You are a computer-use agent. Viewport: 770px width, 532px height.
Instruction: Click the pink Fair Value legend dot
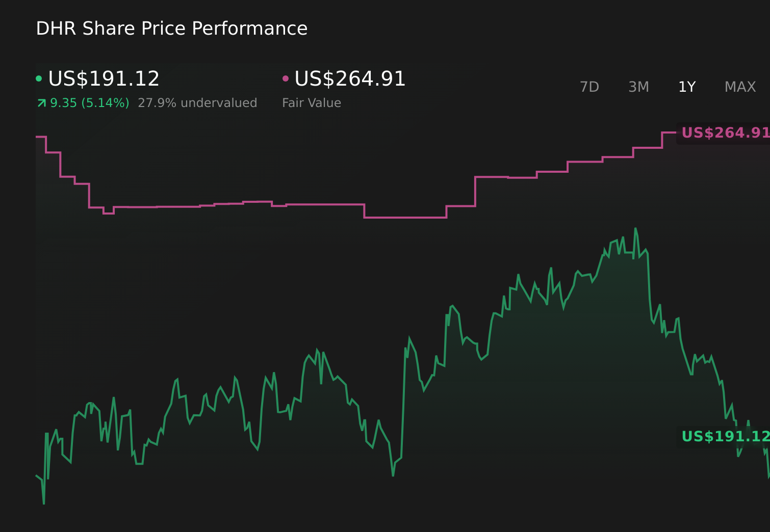click(x=287, y=79)
